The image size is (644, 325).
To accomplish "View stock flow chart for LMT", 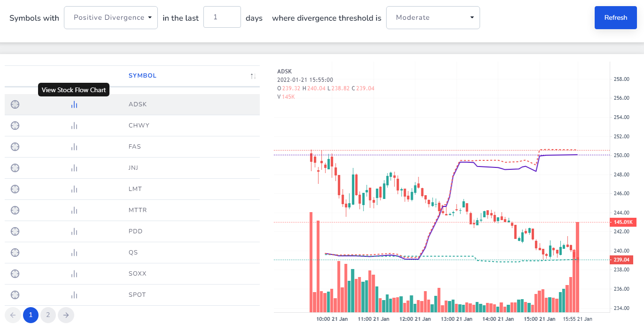I will point(74,189).
